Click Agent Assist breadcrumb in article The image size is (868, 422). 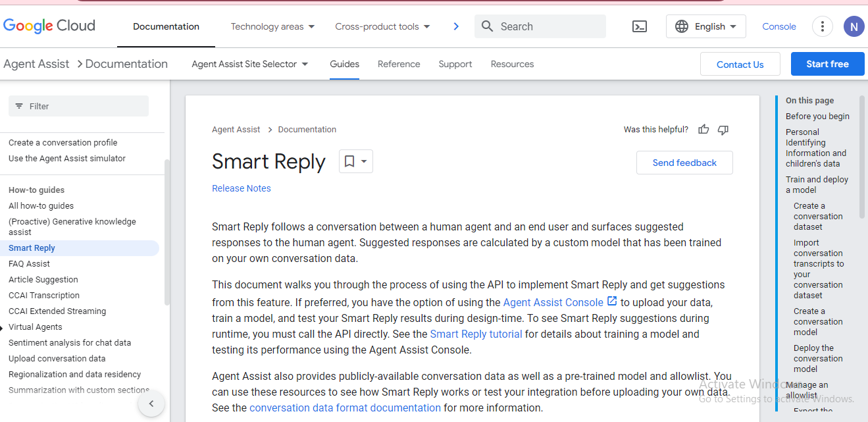click(236, 130)
